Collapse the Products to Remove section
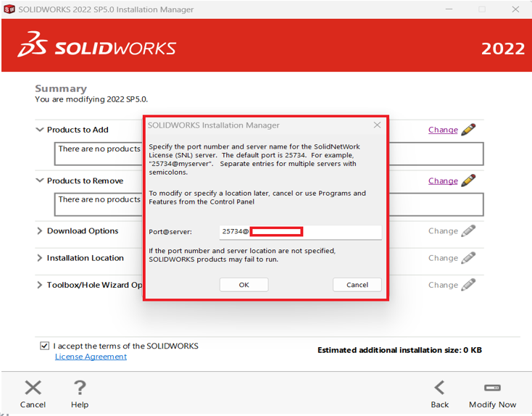532x416 pixels. pyautogui.click(x=40, y=180)
